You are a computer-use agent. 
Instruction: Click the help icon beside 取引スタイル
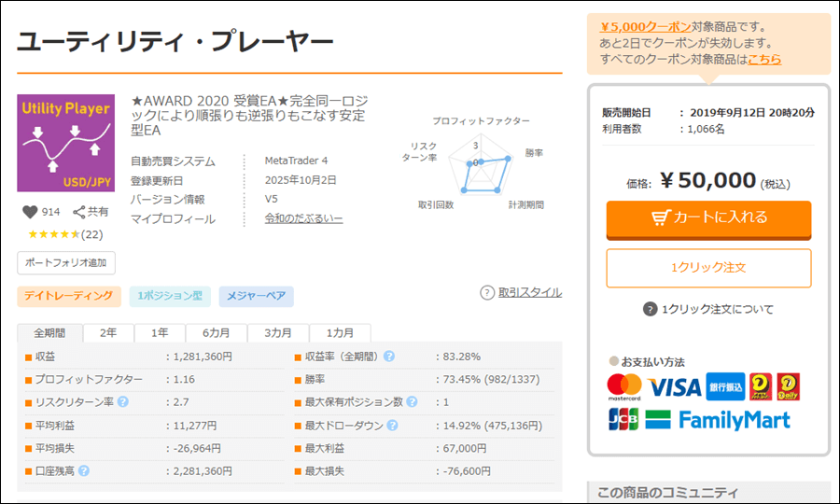486,293
